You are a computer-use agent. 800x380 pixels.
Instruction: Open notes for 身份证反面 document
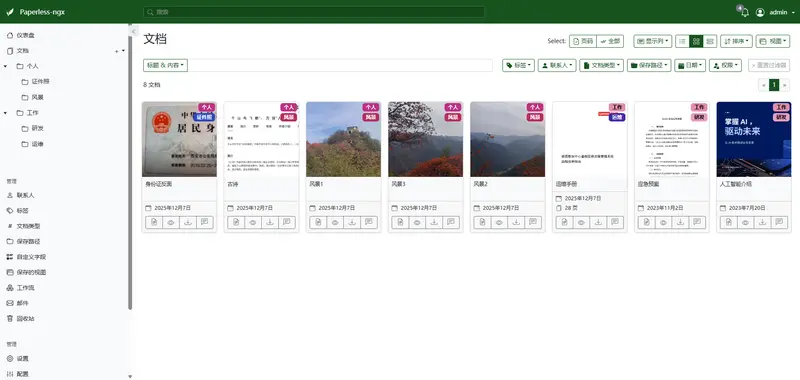[x=205, y=222]
